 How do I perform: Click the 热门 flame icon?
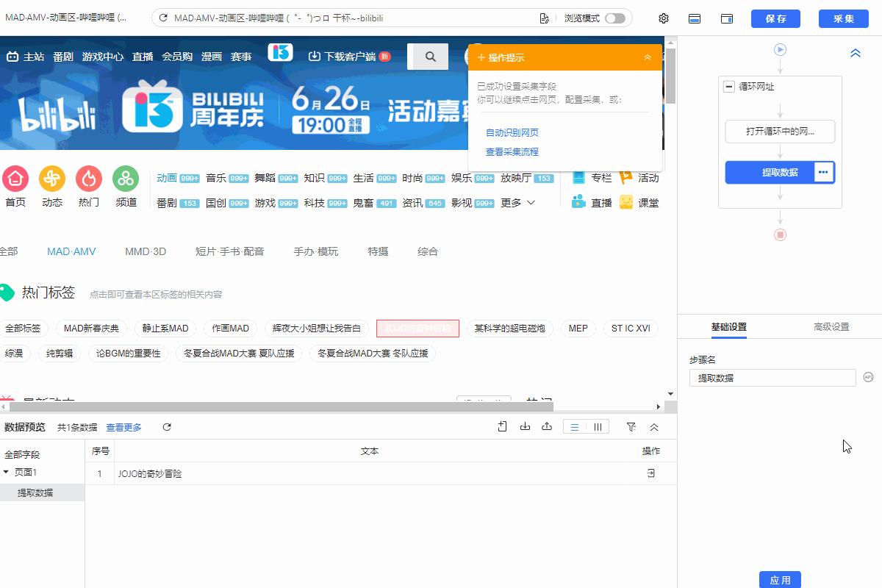tap(89, 179)
